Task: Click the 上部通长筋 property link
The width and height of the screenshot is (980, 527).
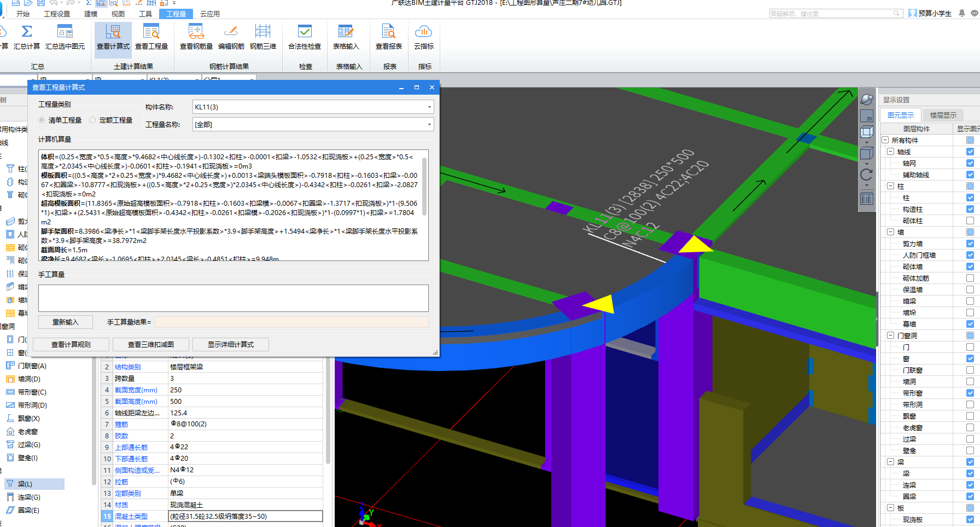Action: tap(131, 447)
